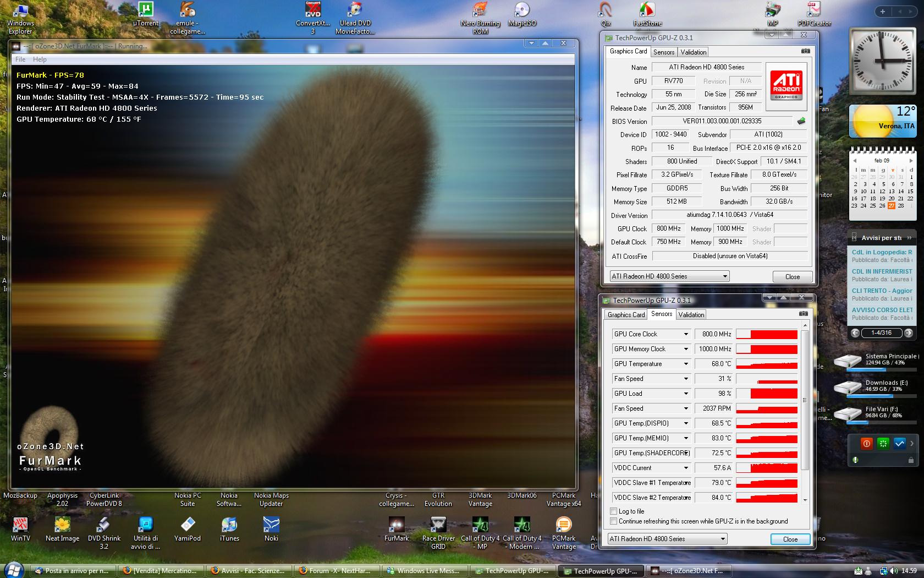Open the weather gadget showing Verona
This screenshot has width=924, height=578.
[x=882, y=121]
